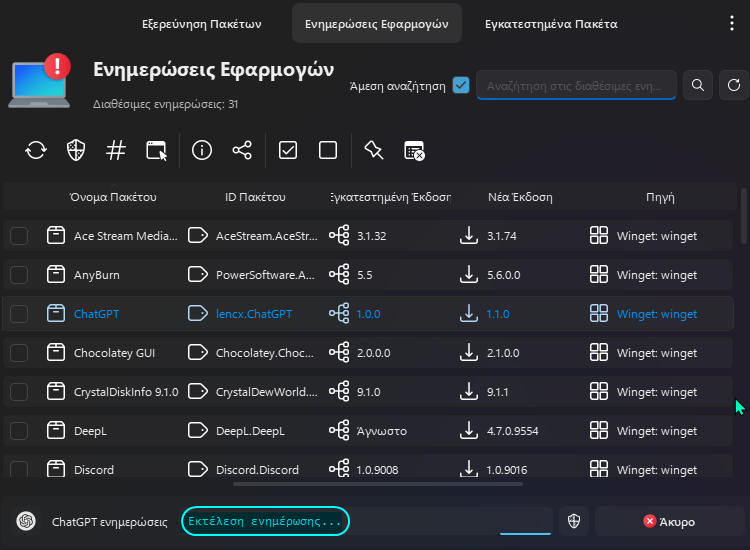Click the Winget source icon in DeepL row
This screenshot has width=750, height=550.
(x=599, y=430)
